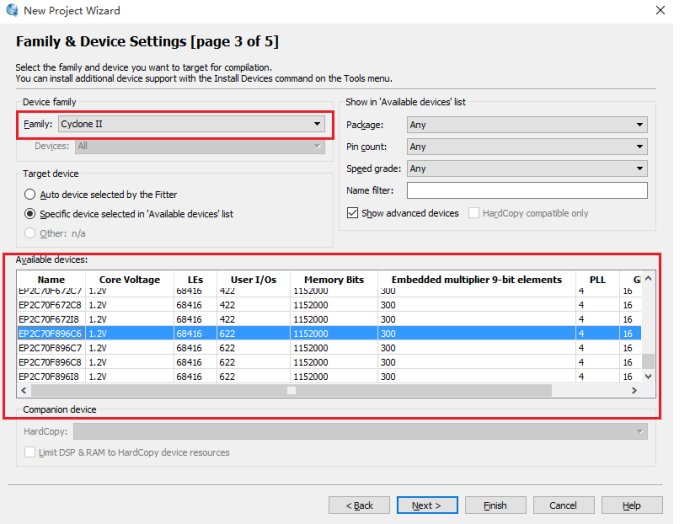
Task: Go back with the < Back button
Action: tap(359, 506)
